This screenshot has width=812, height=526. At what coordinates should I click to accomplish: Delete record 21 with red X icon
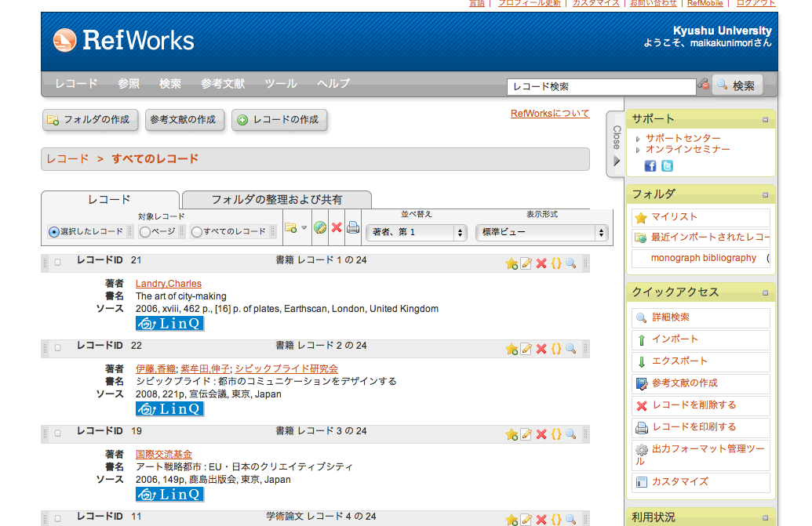pos(541,263)
